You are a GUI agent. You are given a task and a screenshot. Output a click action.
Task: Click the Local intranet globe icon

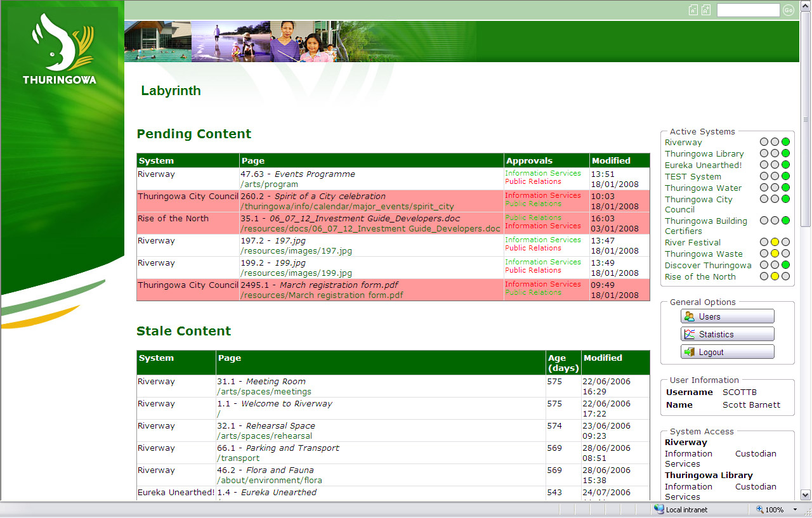point(659,510)
